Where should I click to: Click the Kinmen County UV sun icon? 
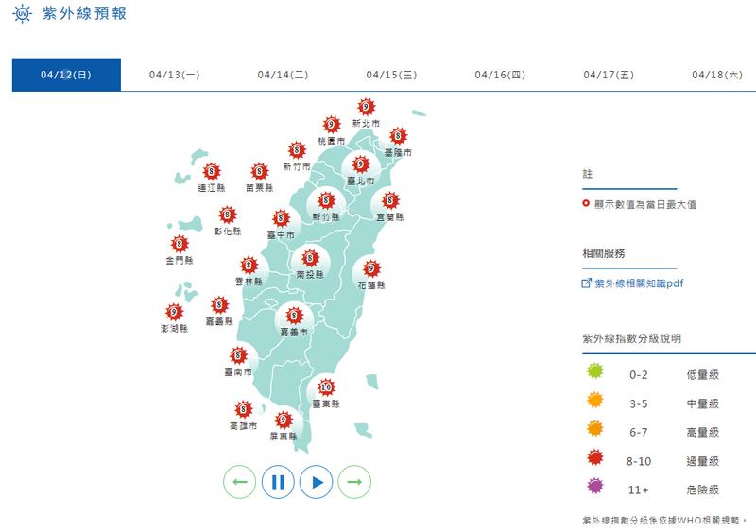click(x=180, y=244)
